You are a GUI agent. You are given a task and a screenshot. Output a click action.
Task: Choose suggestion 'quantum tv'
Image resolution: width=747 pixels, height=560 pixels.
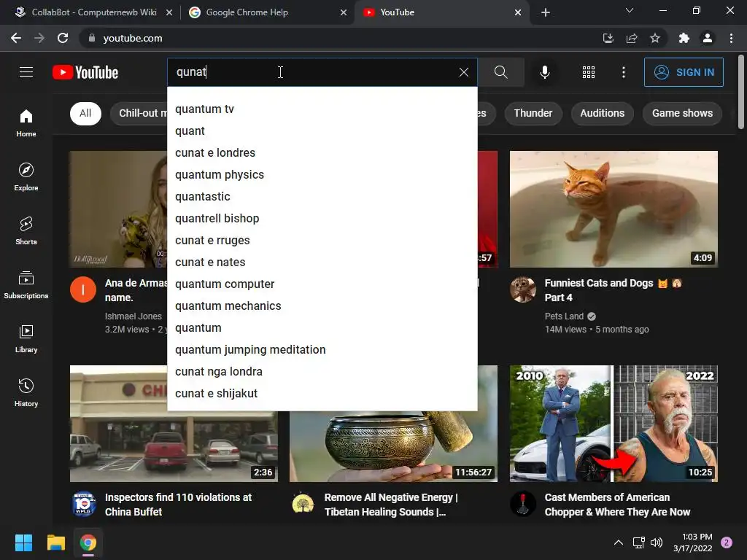(322, 109)
